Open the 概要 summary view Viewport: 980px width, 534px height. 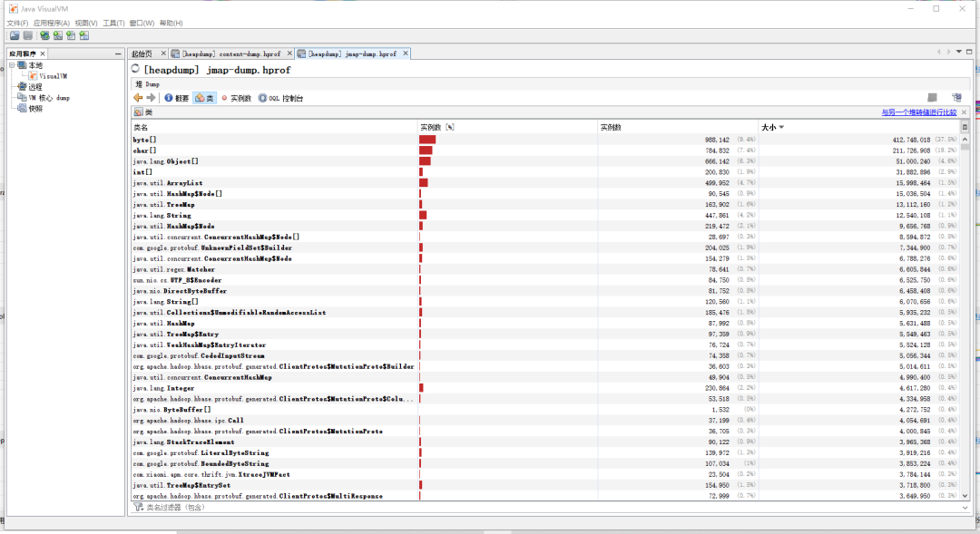pyautogui.click(x=177, y=98)
